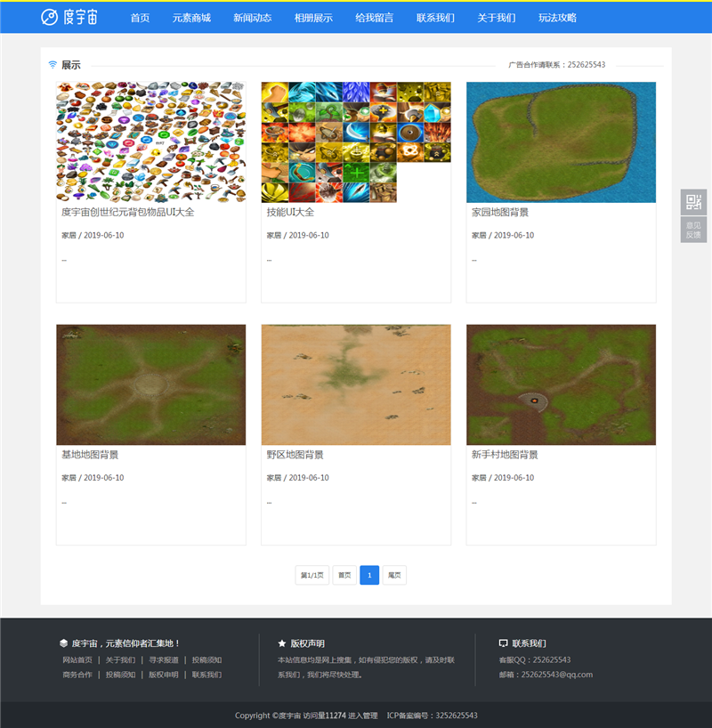Go to 新闻动态 in the top navigation
The height and width of the screenshot is (728, 712).
tap(252, 18)
